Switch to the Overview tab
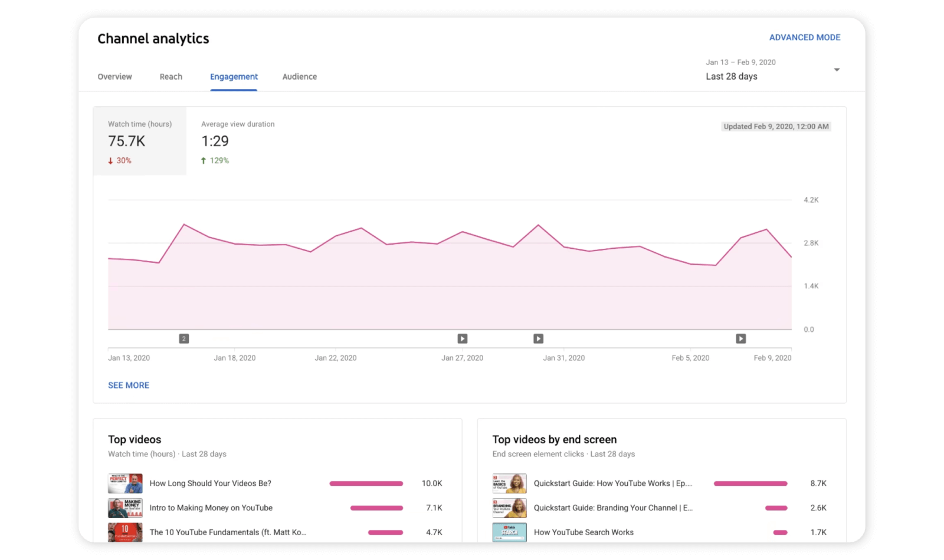This screenshot has width=944, height=560. tap(114, 77)
